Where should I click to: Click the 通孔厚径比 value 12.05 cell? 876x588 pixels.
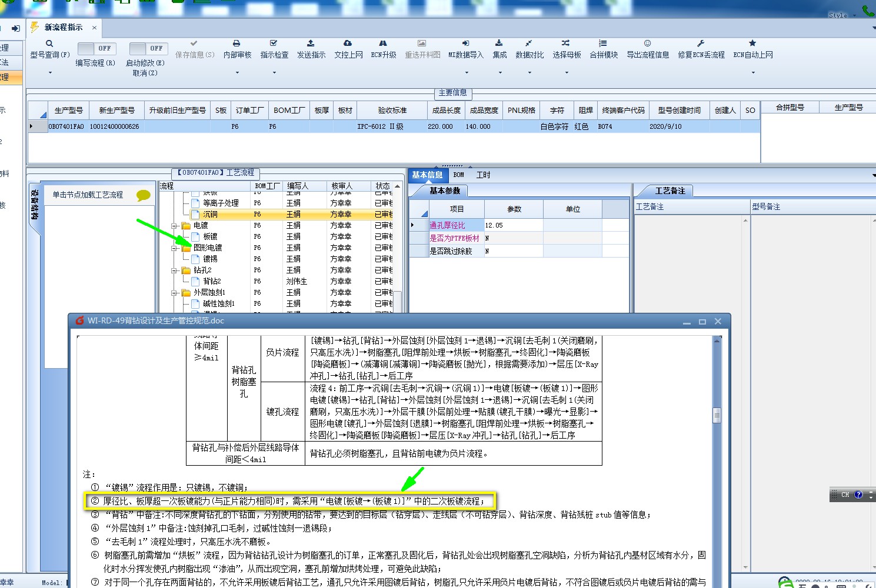513,225
